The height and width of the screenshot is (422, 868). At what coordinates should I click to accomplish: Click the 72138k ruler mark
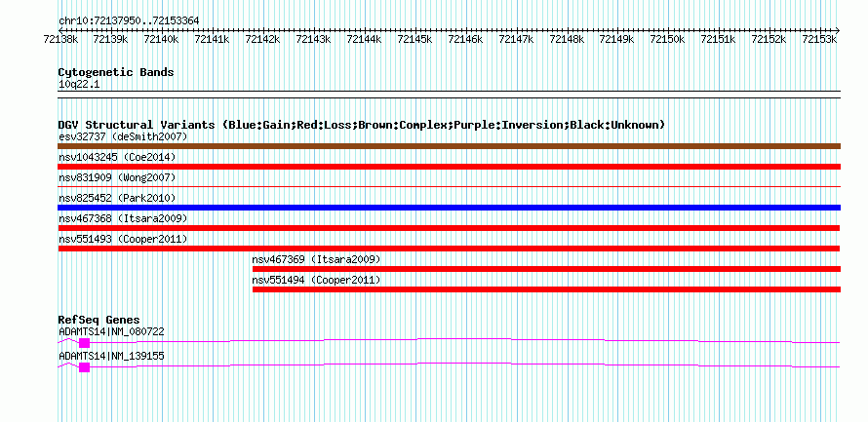(x=60, y=39)
